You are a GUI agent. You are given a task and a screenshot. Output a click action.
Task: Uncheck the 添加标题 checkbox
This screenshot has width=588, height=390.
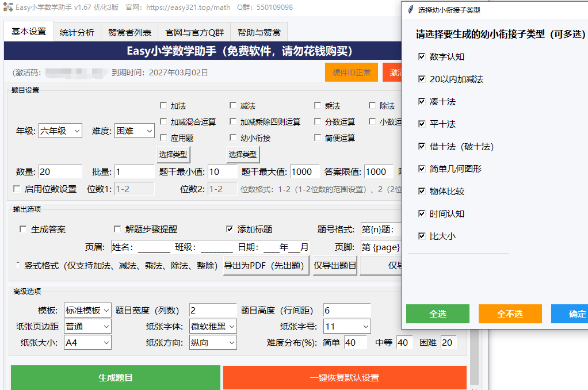click(230, 229)
